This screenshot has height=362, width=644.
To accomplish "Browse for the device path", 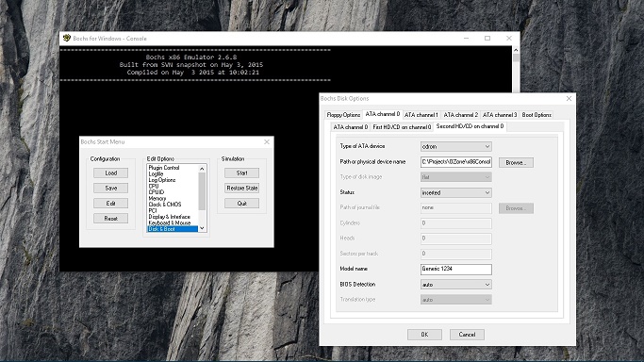I will tap(516, 162).
